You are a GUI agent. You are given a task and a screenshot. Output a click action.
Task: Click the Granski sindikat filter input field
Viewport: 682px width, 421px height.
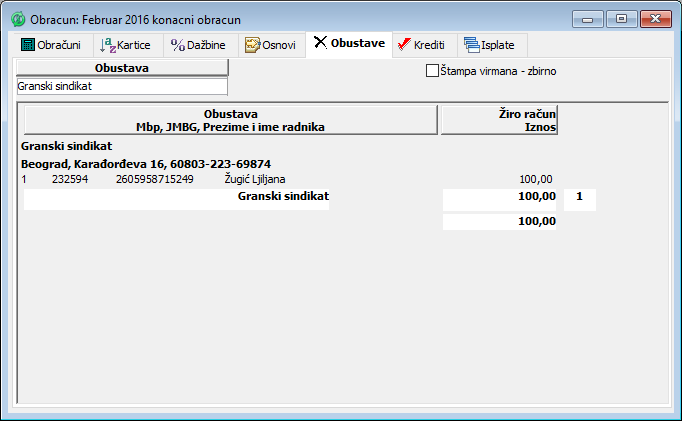point(122,86)
